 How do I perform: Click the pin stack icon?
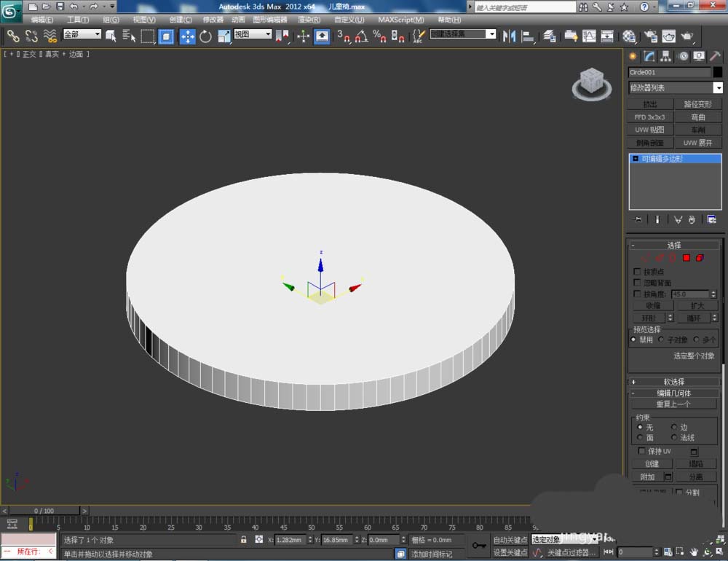[x=638, y=219]
